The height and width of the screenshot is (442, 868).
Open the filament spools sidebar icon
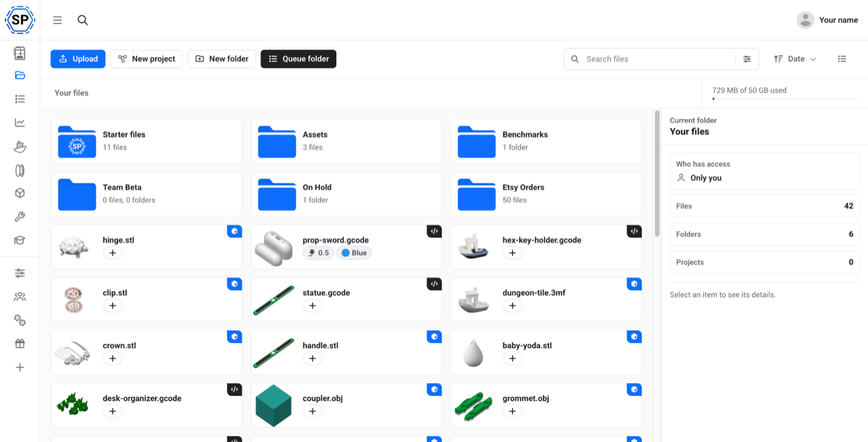(20, 170)
